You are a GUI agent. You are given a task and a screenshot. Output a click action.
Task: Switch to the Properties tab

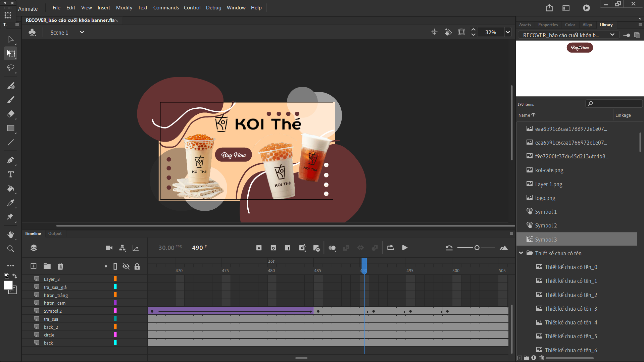point(548,25)
